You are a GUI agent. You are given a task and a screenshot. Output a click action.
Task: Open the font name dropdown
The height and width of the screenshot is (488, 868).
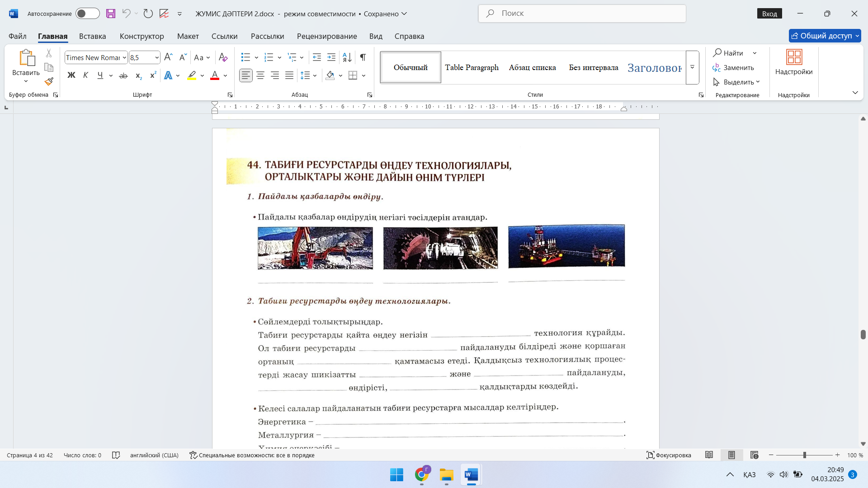coord(124,58)
